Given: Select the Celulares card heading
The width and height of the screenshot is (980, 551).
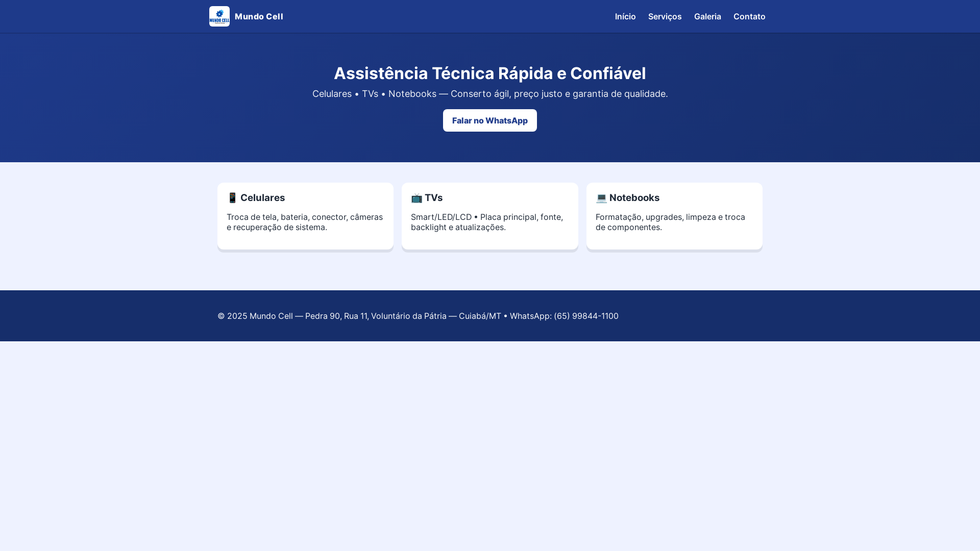Looking at the screenshot, I should point(256,198).
